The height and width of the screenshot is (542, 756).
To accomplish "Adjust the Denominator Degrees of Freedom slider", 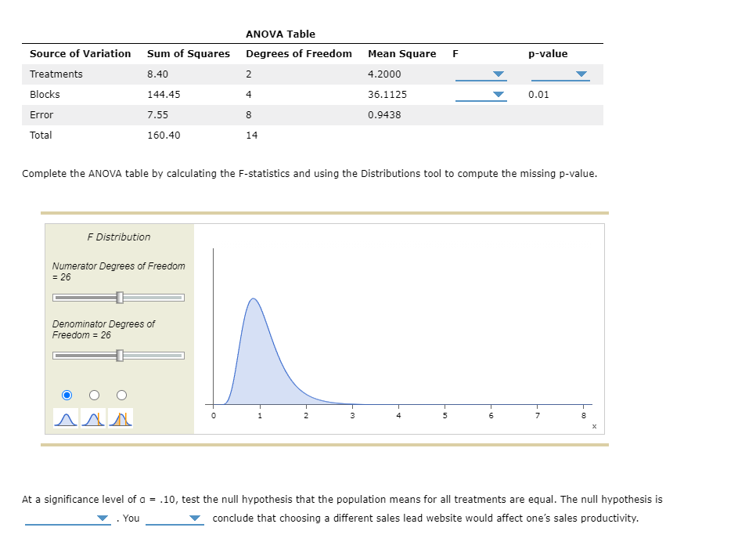I will click(x=118, y=355).
